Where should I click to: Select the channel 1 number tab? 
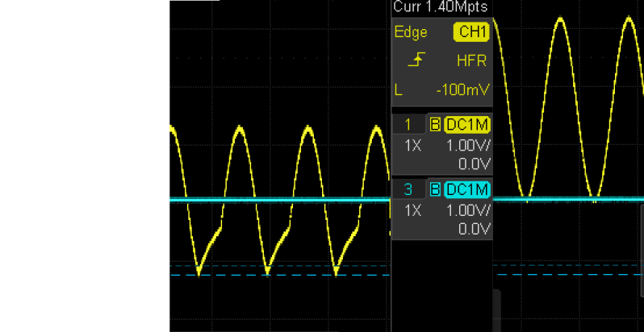pyautogui.click(x=408, y=125)
